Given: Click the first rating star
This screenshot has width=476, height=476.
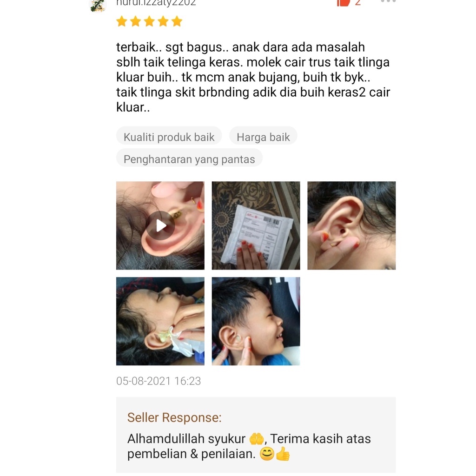Looking at the screenshot, I should tap(122, 21).
